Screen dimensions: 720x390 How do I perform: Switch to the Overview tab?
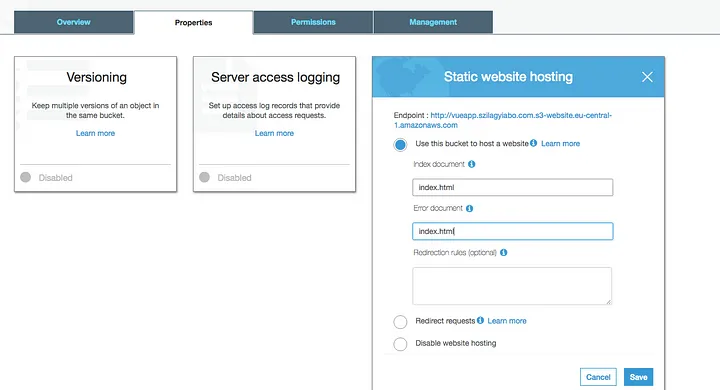[x=73, y=22]
